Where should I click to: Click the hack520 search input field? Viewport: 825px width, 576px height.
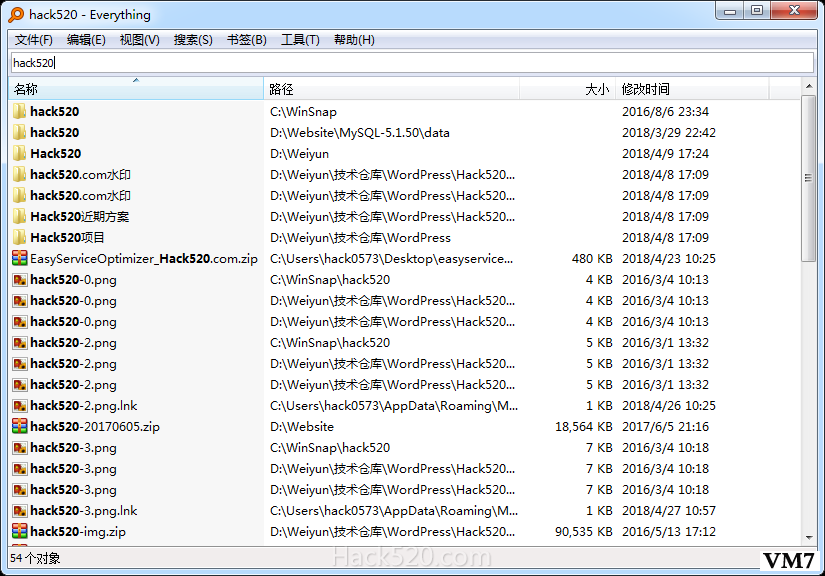(x=412, y=63)
